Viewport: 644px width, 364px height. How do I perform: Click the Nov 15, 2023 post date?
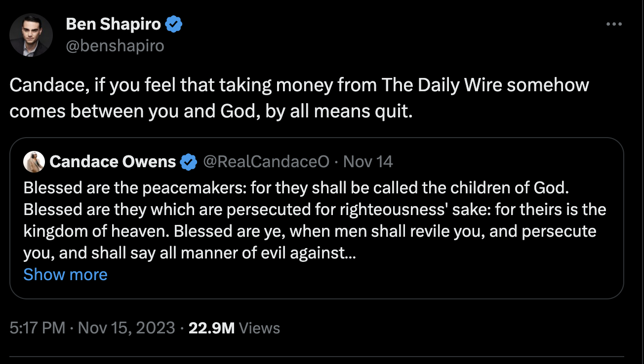tap(126, 328)
